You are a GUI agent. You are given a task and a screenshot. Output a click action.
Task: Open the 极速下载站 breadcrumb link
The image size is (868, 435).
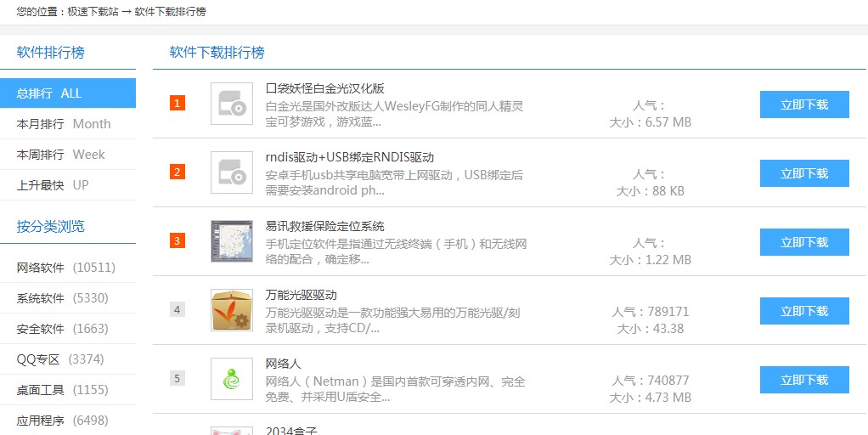[93, 12]
